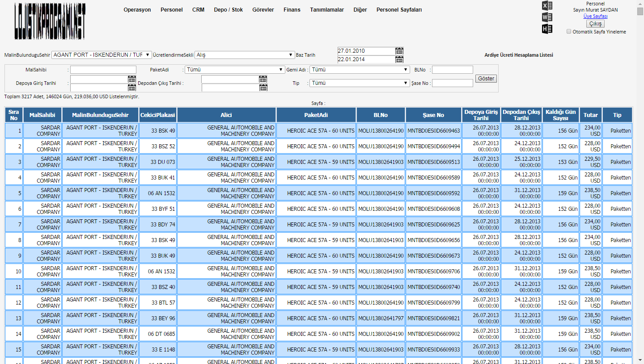The height and width of the screenshot is (364, 644).
Task: Open the ÜcretlendirmeSekli dropdown showing Alış
Action: click(x=245, y=55)
